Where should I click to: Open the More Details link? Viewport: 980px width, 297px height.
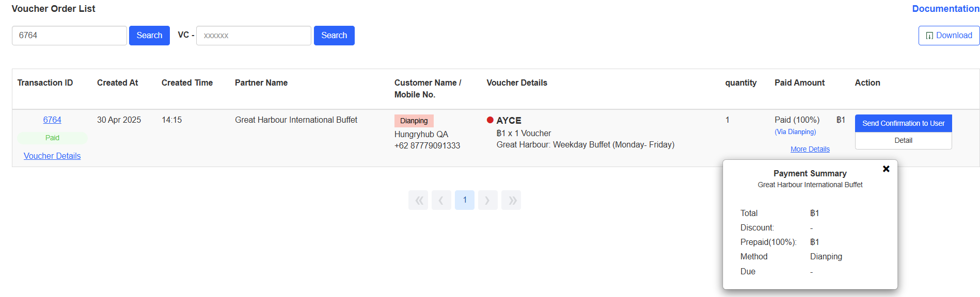tap(810, 149)
